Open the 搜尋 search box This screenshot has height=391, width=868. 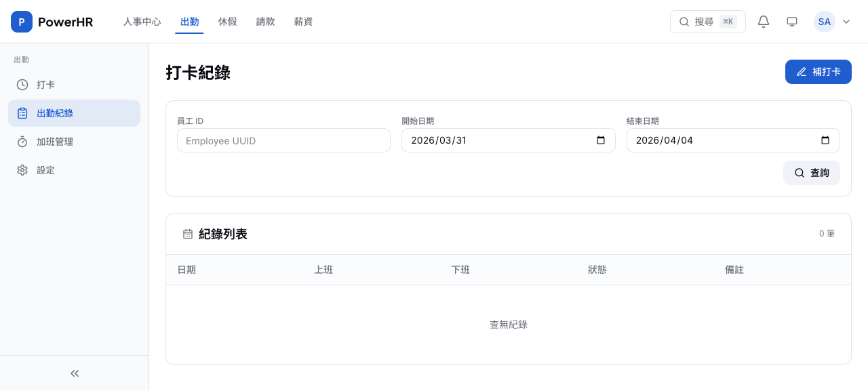tap(707, 22)
